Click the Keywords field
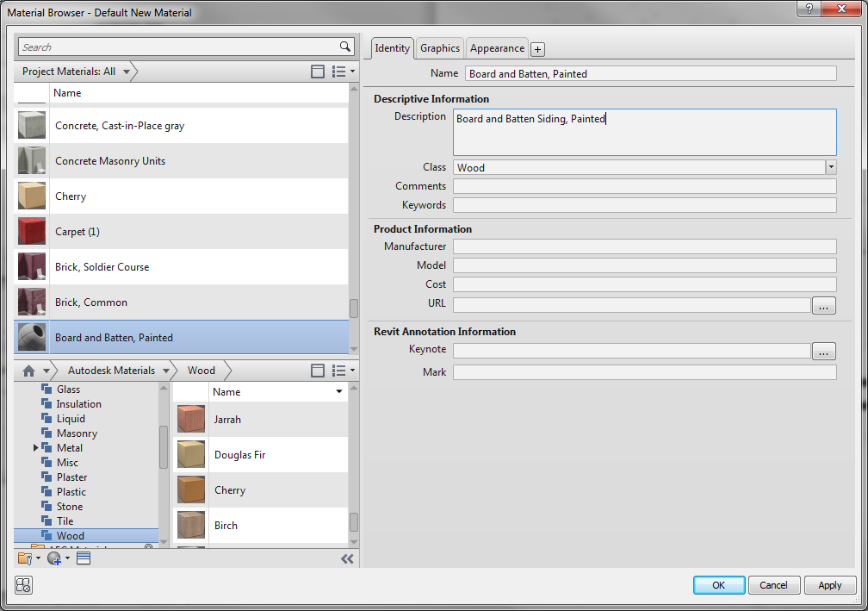Screen dimensions: 868x611 tap(644, 205)
